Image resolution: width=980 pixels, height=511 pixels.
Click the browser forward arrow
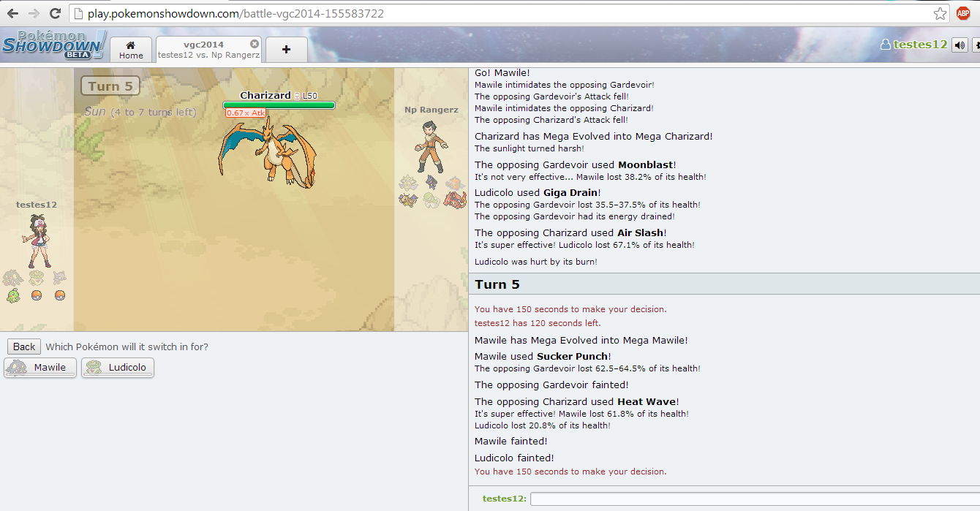(34, 13)
